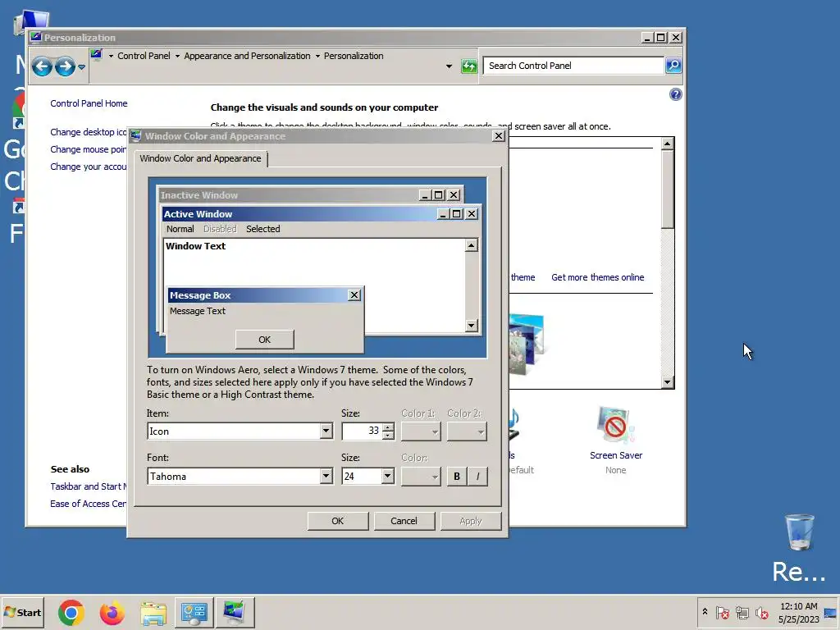Close the Window Color and Appearance dialog
840x630 pixels.
[x=498, y=136]
